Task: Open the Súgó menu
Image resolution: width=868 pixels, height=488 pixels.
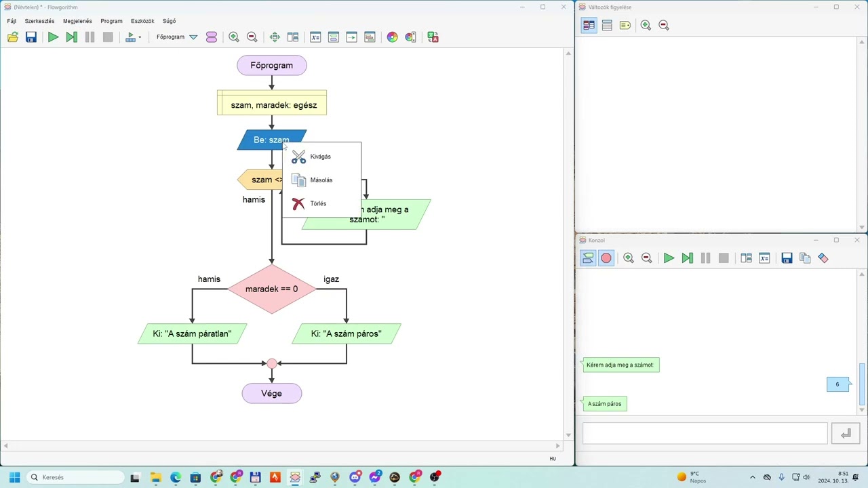Action: (169, 21)
